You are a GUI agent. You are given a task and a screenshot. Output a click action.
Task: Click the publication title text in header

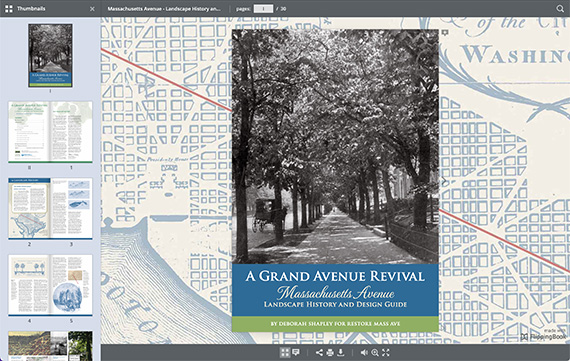pos(164,9)
